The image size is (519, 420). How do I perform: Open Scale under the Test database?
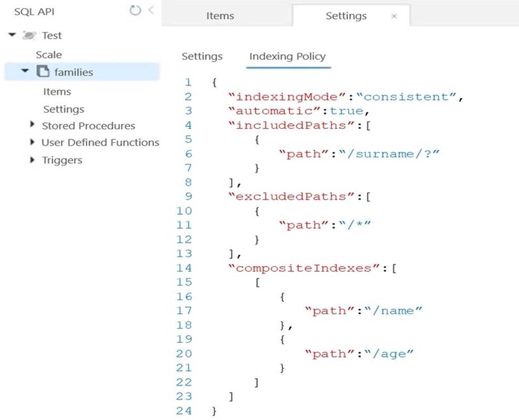coord(48,54)
